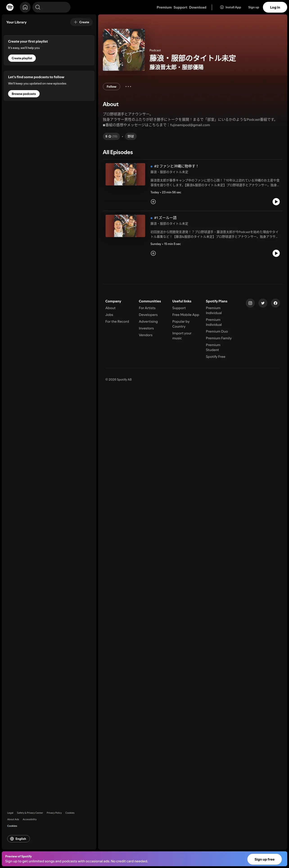The image size is (289, 868).
Task: Open Legal link in sidebar
Action: (10, 813)
